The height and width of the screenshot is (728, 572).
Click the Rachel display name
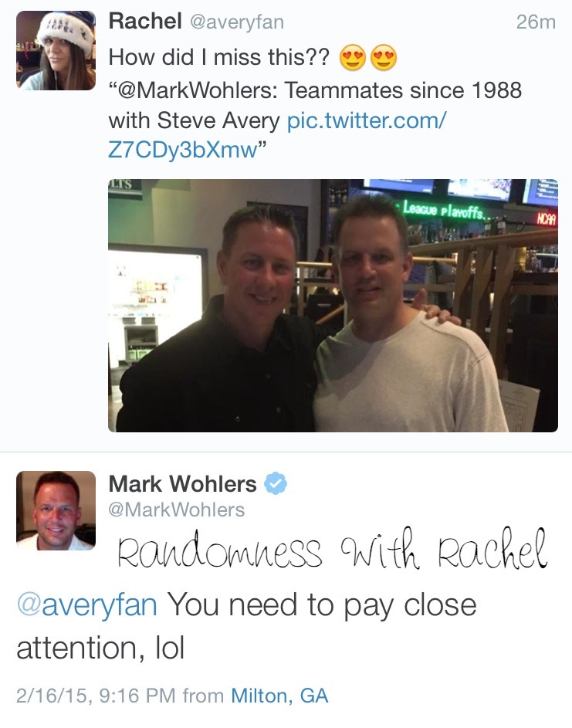pos(145,21)
